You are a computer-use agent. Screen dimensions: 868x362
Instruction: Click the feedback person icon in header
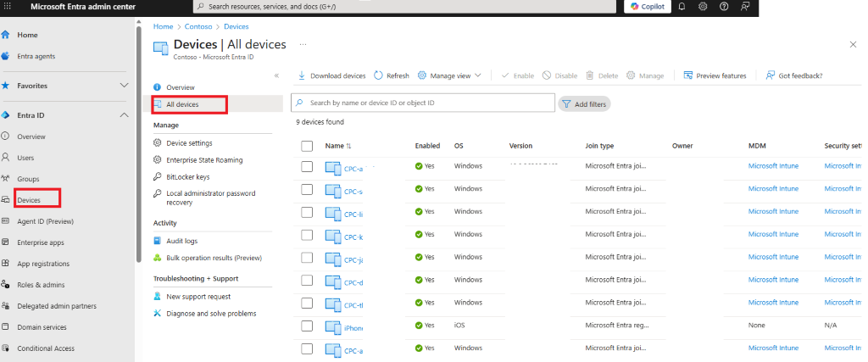(x=745, y=7)
